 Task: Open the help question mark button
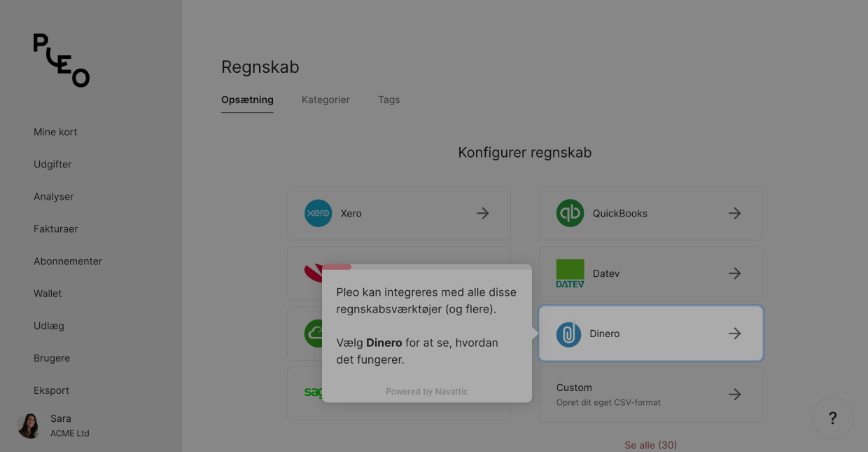833,418
